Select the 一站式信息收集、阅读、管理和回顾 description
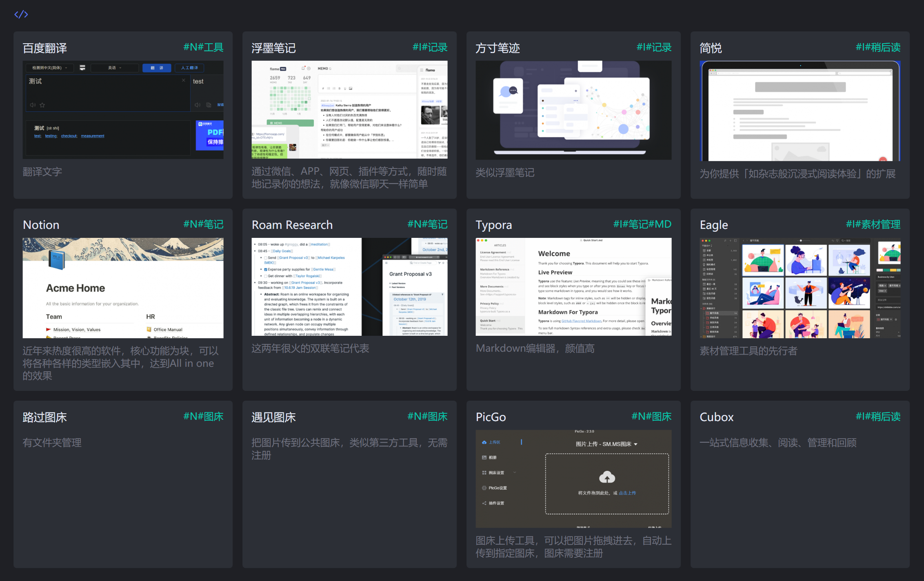This screenshot has height=581, width=924. coord(778,443)
